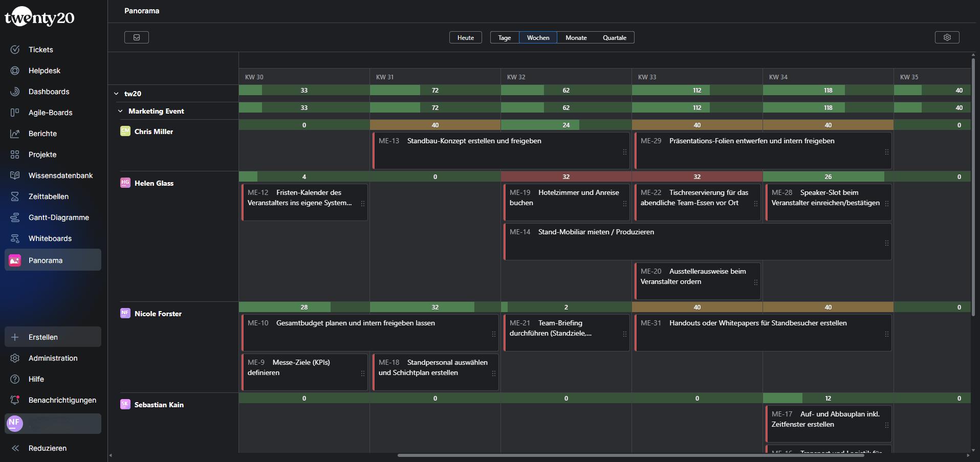The image size is (980, 462).
Task: Collapse the Marketing Event row
Action: pos(120,111)
